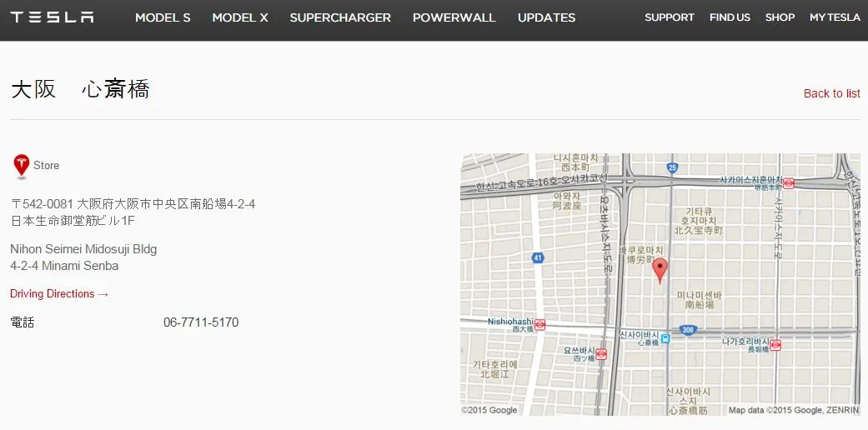
Task: Click the 大阪 心斎橋 page heading
Action: click(80, 89)
